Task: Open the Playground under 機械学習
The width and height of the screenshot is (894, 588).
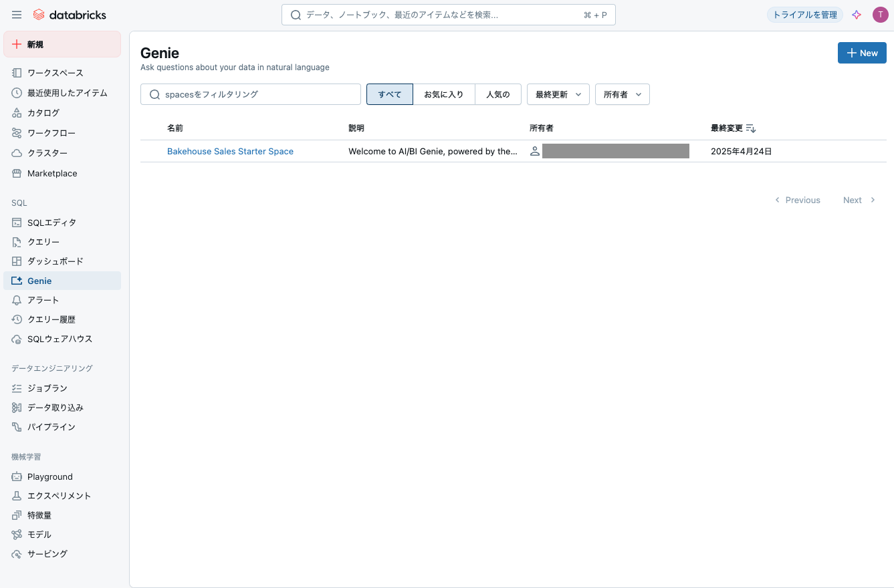Action: pos(51,476)
